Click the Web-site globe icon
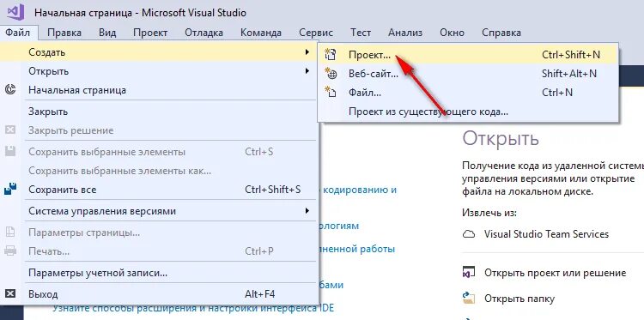This screenshot has height=320, width=644. pyautogui.click(x=331, y=74)
